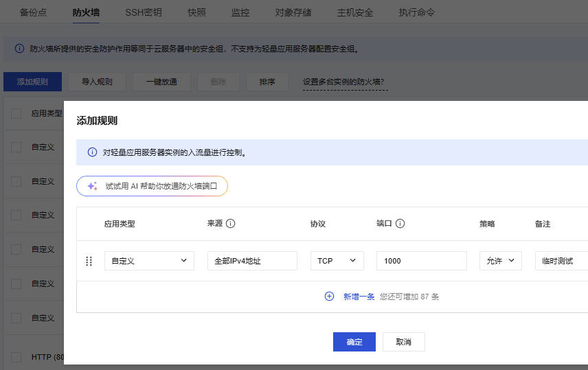Click the info icon in dialog notice banner
The width and height of the screenshot is (588, 370).
coord(92,152)
